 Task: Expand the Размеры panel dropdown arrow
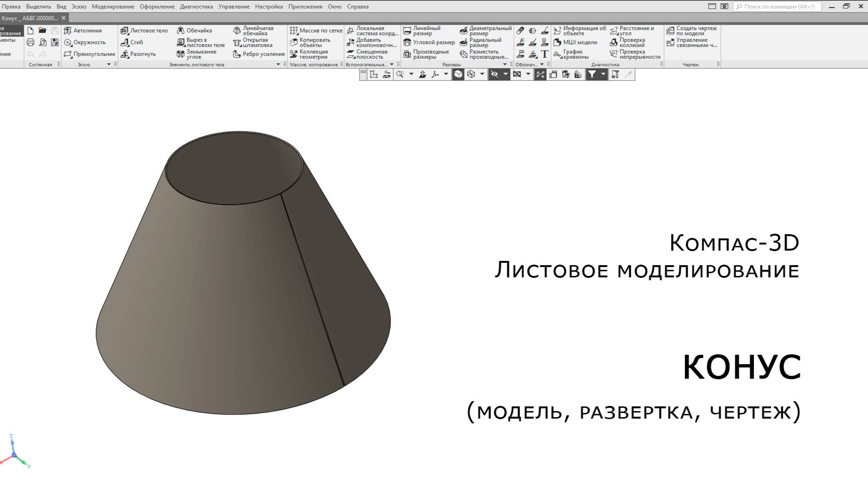505,64
